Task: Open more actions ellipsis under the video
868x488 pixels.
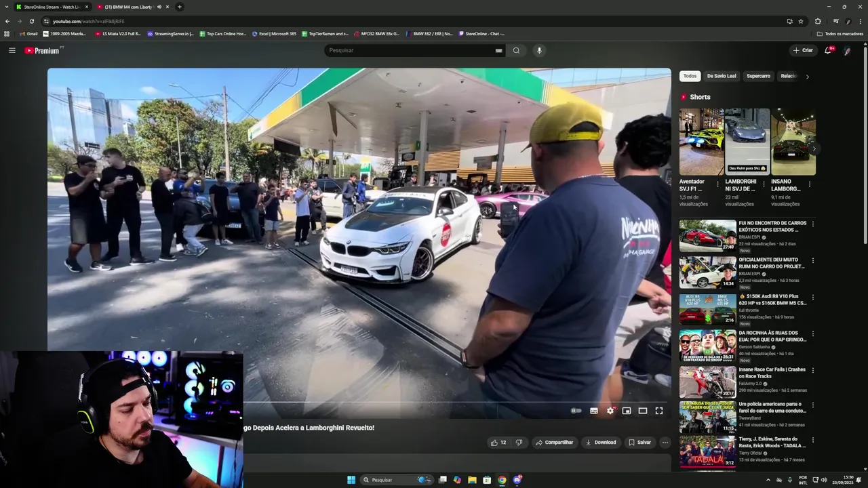Action: pyautogui.click(x=665, y=443)
